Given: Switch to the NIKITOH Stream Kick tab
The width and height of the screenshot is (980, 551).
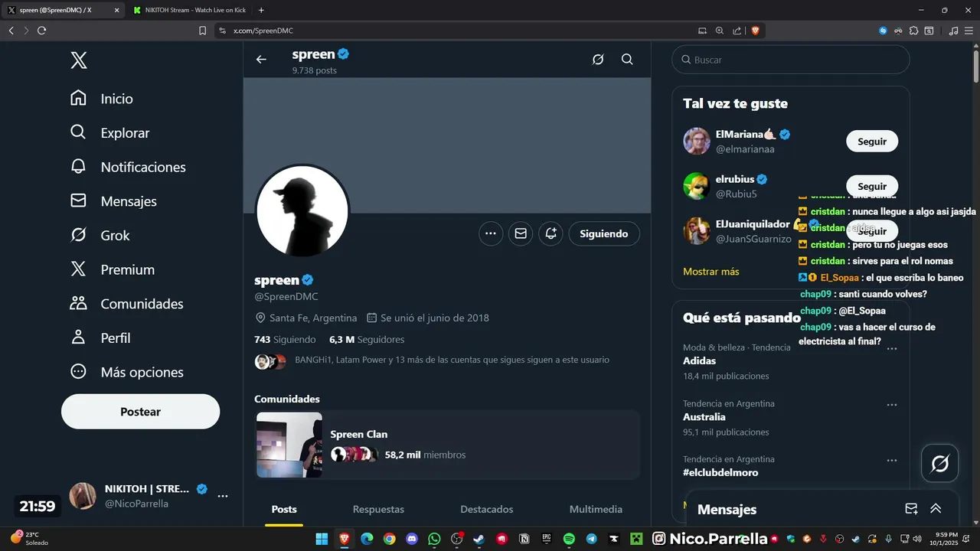Looking at the screenshot, I should 188,10.
